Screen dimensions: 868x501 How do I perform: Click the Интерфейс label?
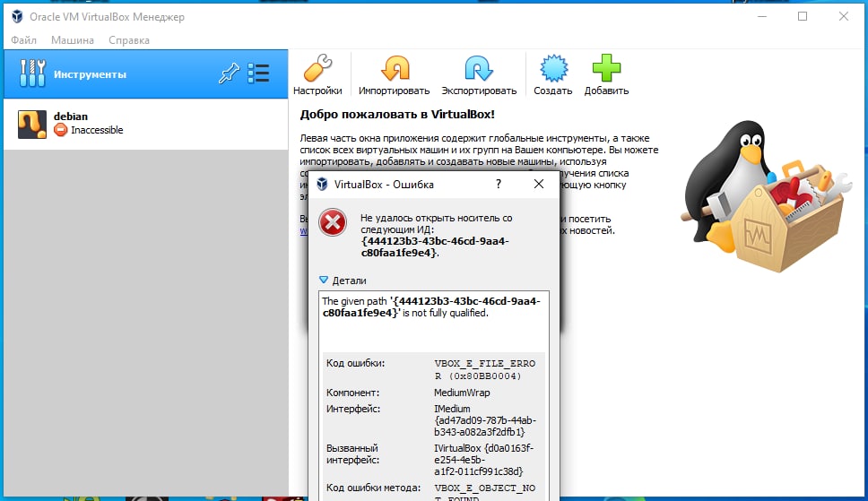tap(353, 409)
